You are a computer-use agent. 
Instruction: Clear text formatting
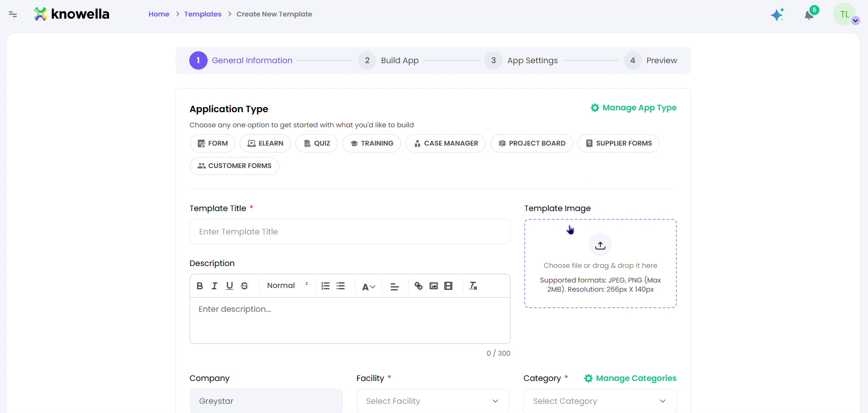(473, 286)
